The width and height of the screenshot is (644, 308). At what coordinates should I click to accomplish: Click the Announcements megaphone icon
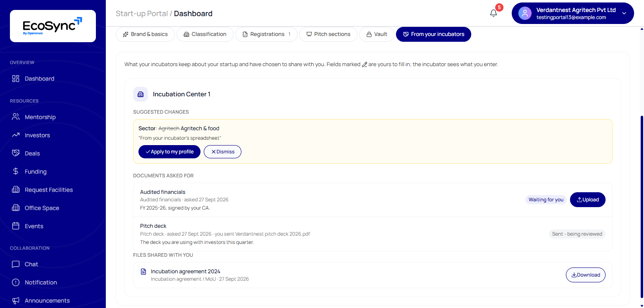16,301
